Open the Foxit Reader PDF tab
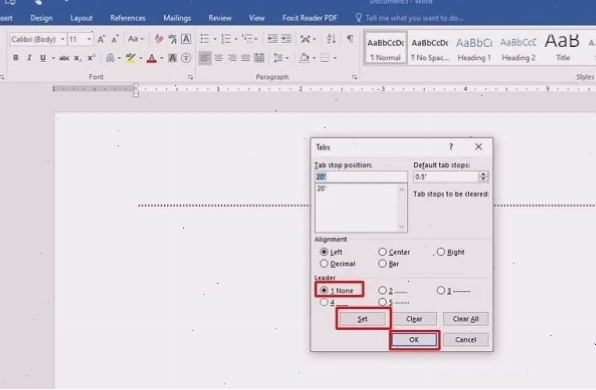 pyautogui.click(x=310, y=18)
